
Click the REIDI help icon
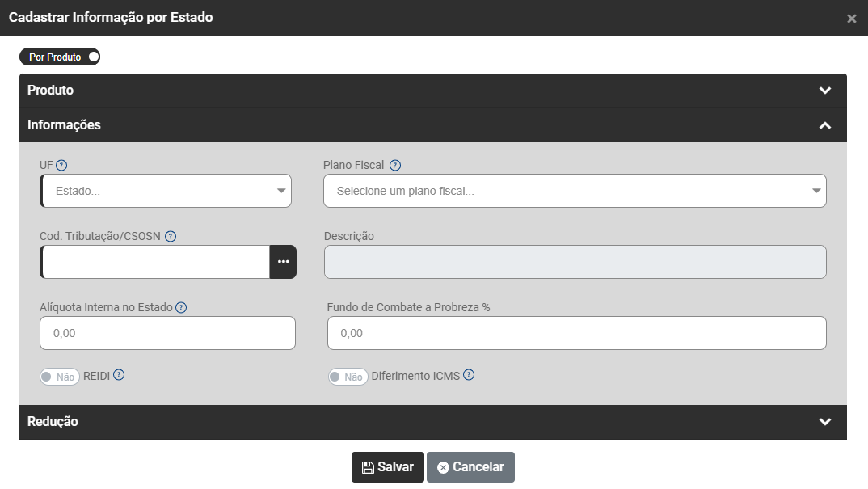click(x=119, y=375)
